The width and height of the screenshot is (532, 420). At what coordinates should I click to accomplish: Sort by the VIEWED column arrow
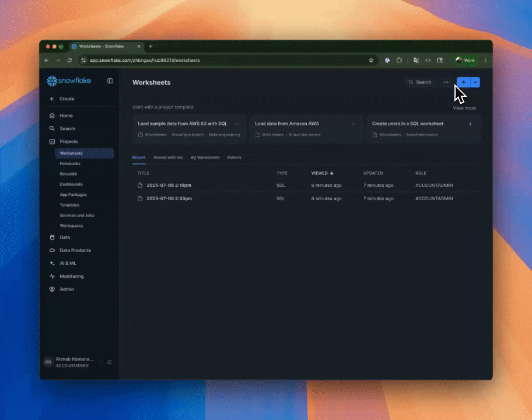pyautogui.click(x=331, y=173)
